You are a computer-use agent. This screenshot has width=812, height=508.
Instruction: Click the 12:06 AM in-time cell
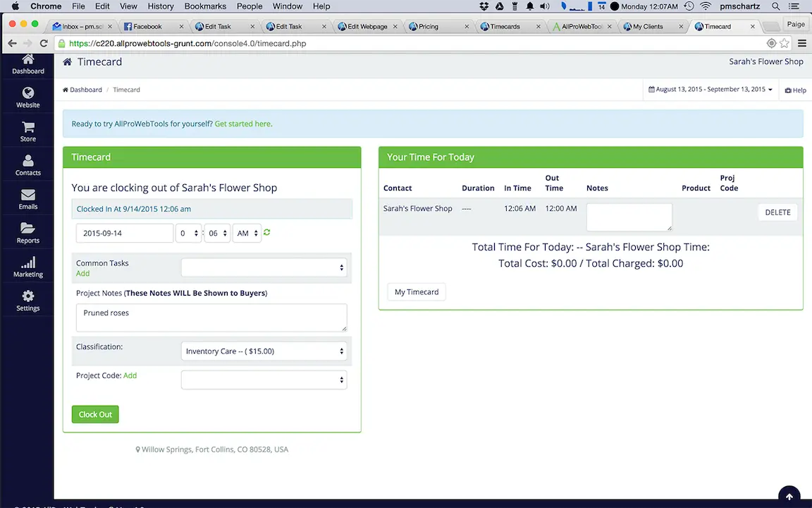(x=520, y=208)
